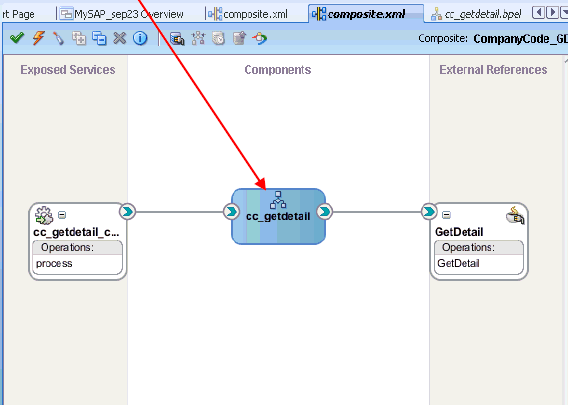Click the orange lightning bolt toolbar icon
This screenshot has height=405, width=568.
click(38, 38)
